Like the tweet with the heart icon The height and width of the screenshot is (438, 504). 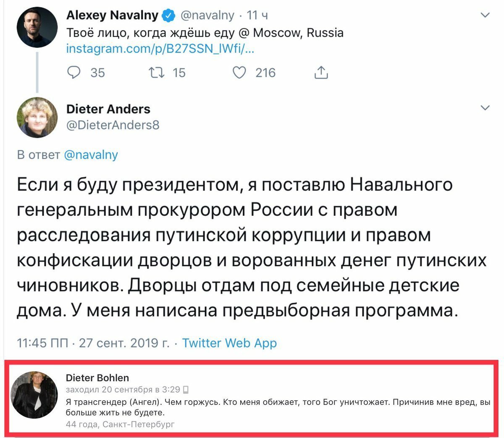click(239, 73)
